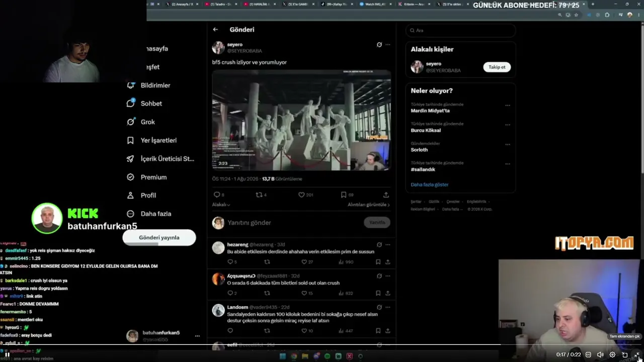Repost seyero's main post

coord(260,195)
